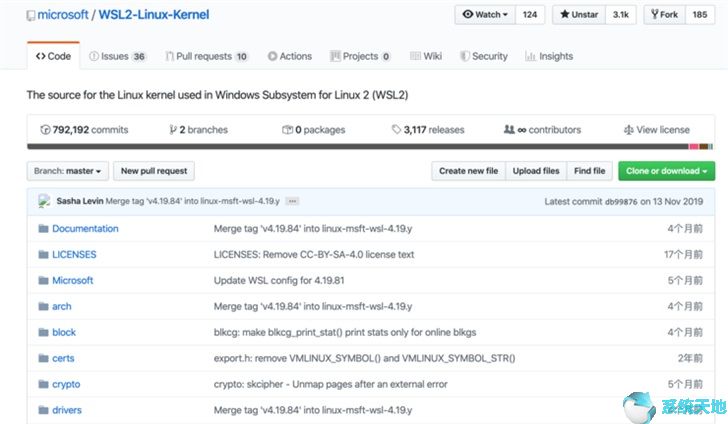Click the Create new file button

point(468,171)
